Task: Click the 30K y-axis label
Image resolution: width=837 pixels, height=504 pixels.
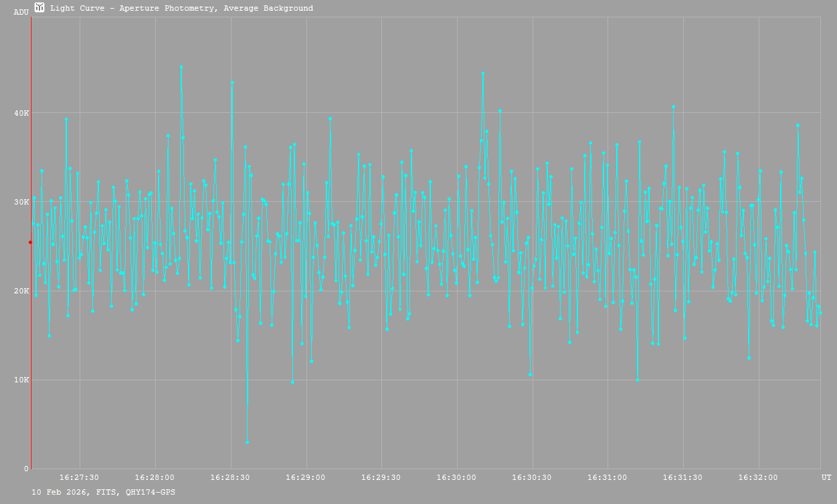Action: (x=21, y=202)
